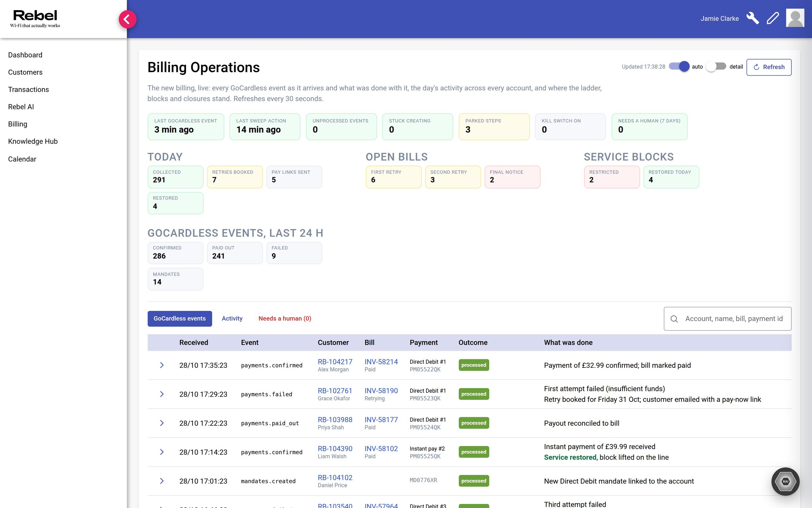Screen dimensions: 812x508
Task: Select the GoCardless events tab
Action: (x=180, y=318)
